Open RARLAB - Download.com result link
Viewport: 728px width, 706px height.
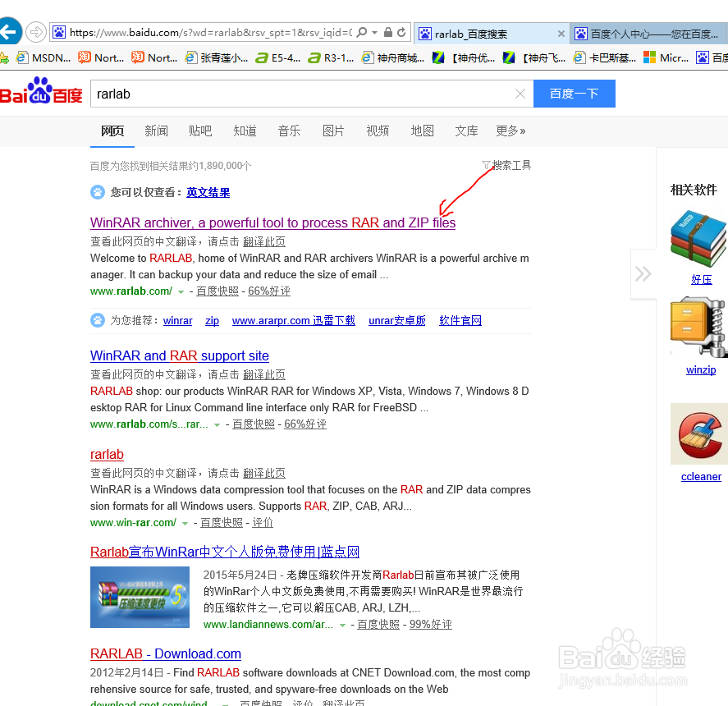pos(166,654)
